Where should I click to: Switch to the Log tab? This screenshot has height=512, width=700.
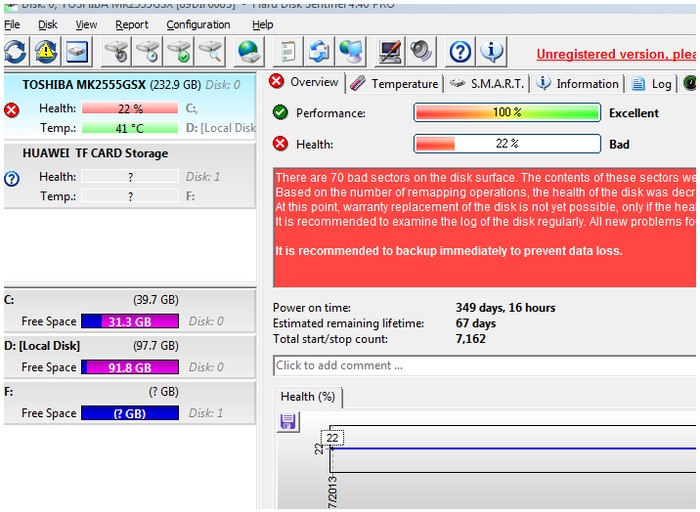(652, 83)
